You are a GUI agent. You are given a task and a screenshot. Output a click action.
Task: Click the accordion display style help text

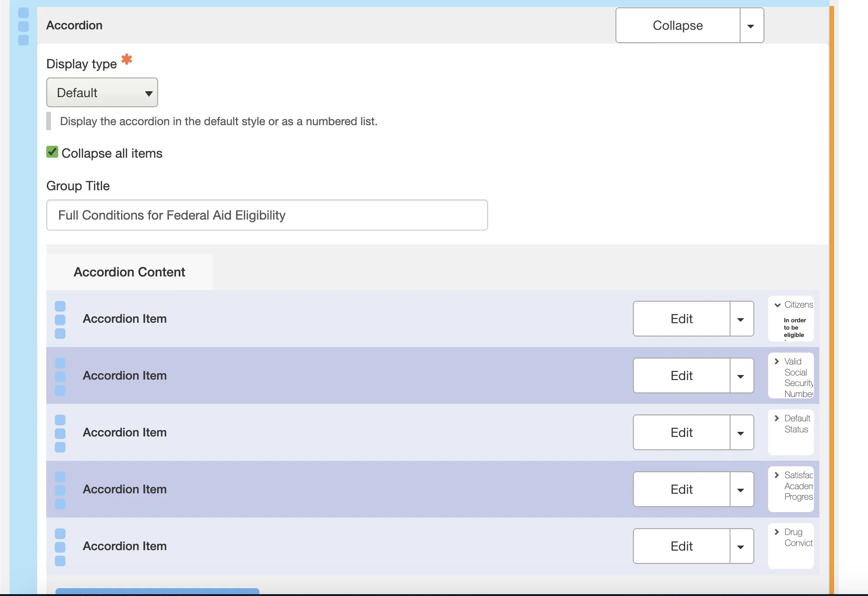tap(219, 121)
